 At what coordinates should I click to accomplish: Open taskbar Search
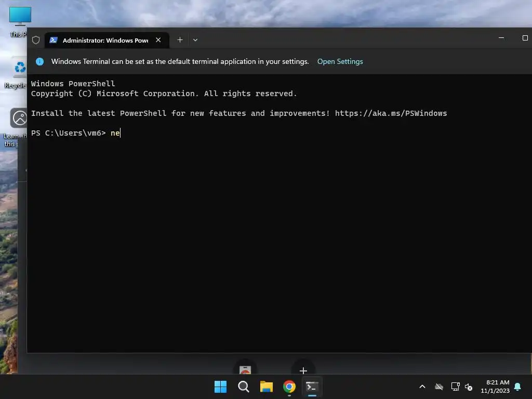(244, 387)
